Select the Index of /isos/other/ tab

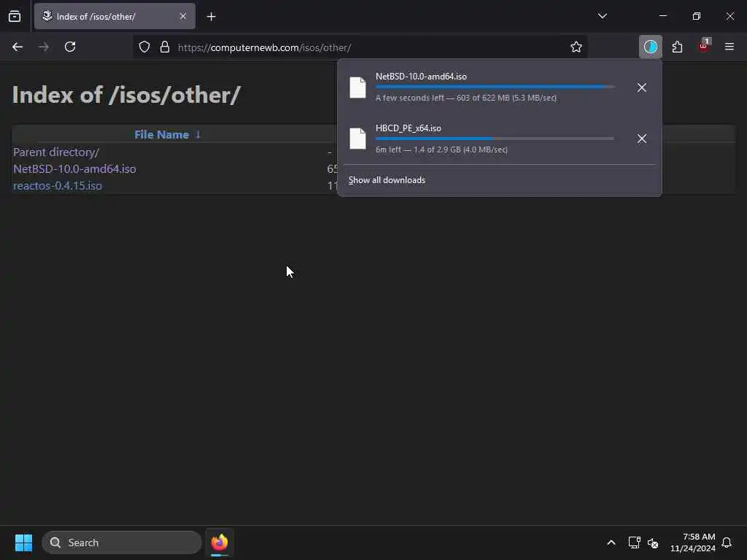tap(115, 16)
